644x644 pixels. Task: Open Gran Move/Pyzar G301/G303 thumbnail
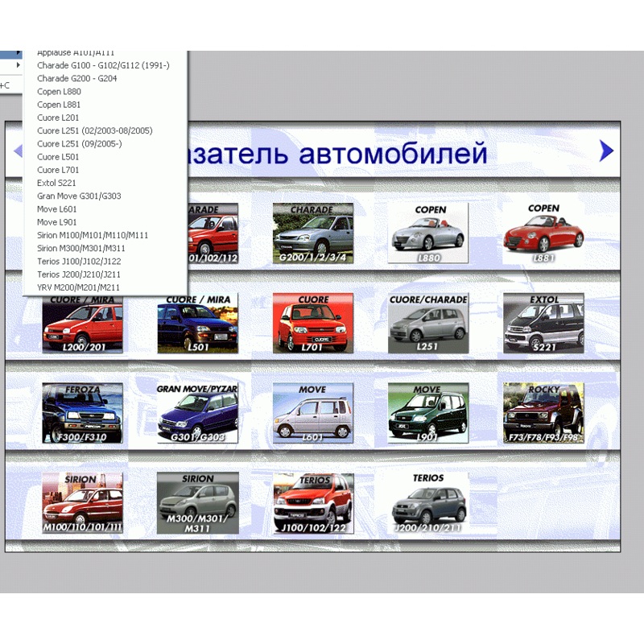[x=197, y=413]
